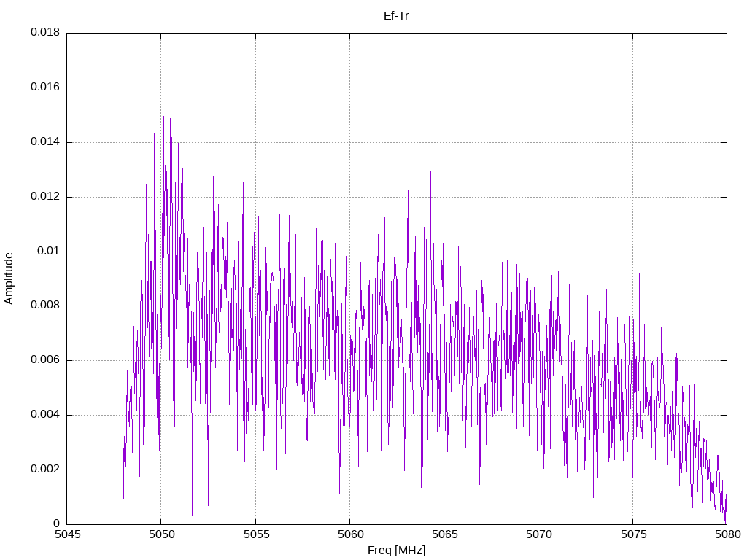This screenshot has width=747, height=560.
Task: Click the 0.002 y-axis tick label
Action: [45, 469]
